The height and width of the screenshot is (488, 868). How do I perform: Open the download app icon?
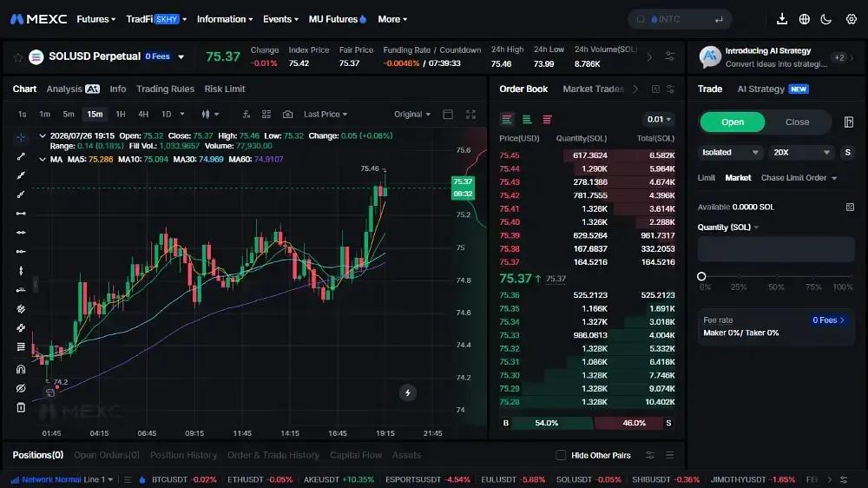tap(782, 19)
